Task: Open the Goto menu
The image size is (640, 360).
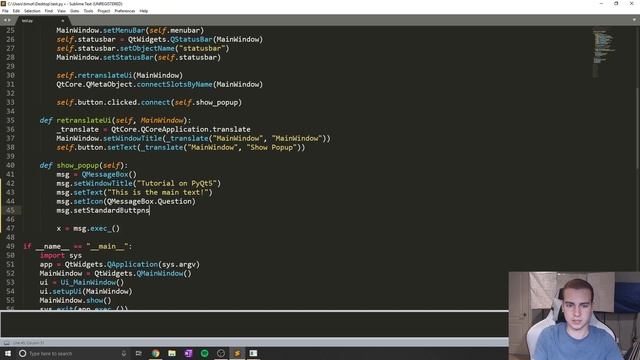Action: (75, 11)
